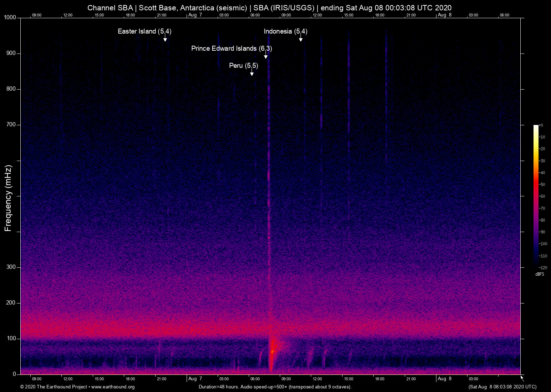551x392 pixels.
Task: Click the arrow marker under Easter Island label
Action: (x=165, y=39)
